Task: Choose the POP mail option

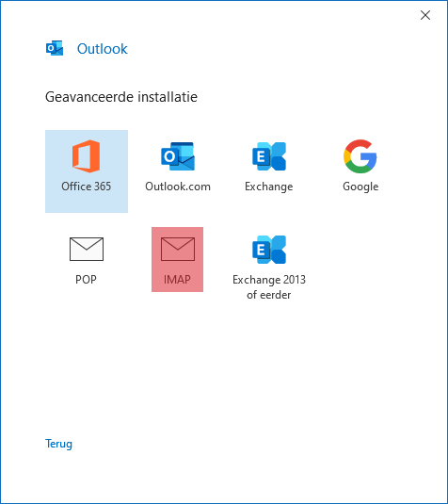Action: [x=87, y=260]
